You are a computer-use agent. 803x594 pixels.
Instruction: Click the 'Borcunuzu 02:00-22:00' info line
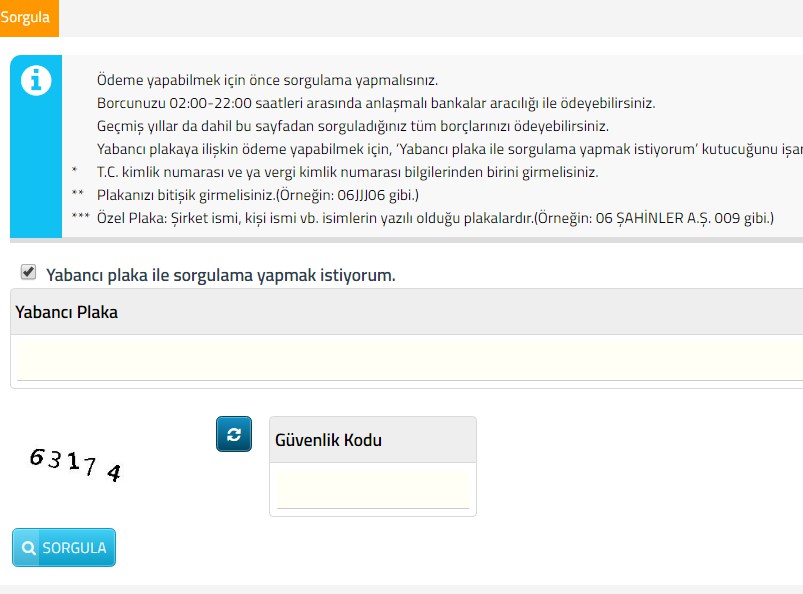click(x=376, y=103)
